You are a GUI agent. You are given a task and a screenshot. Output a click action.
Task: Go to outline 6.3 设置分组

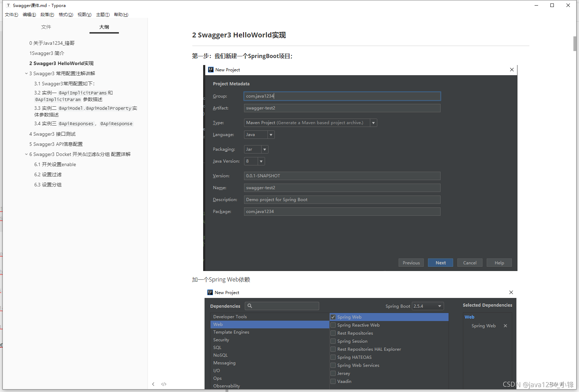click(x=48, y=185)
